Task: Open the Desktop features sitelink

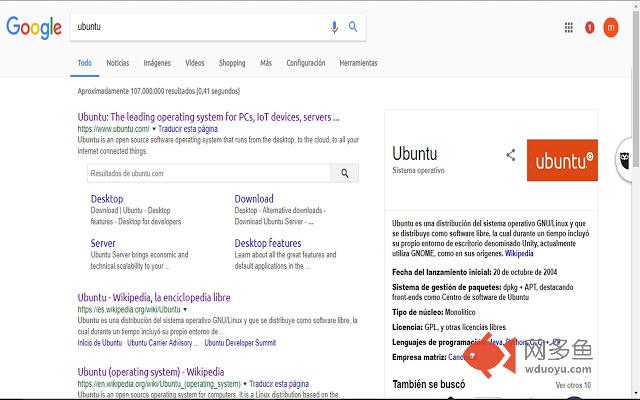Action: [x=268, y=243]
